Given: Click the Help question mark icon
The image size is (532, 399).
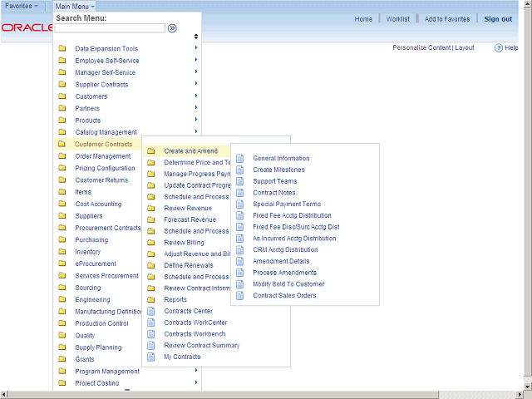Looking at the screenshot, I should [x=499, y=48].
